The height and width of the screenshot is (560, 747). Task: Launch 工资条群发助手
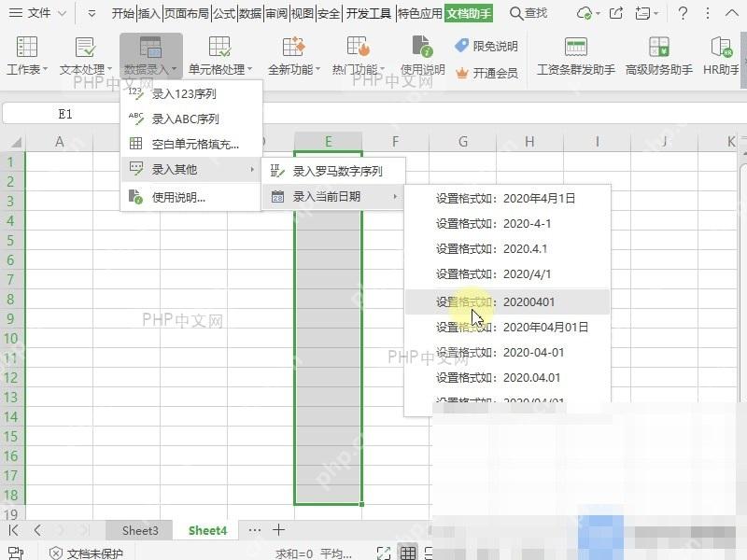576,56
